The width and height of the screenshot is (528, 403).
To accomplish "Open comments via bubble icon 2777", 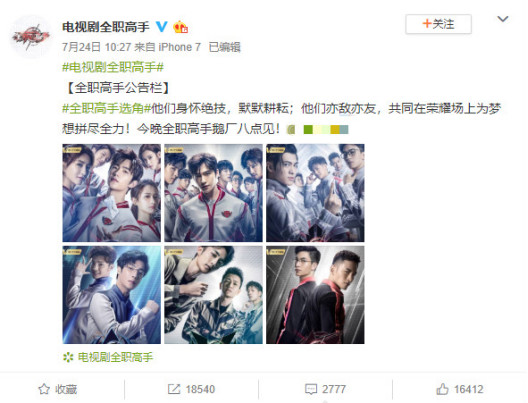I will 325,389.
